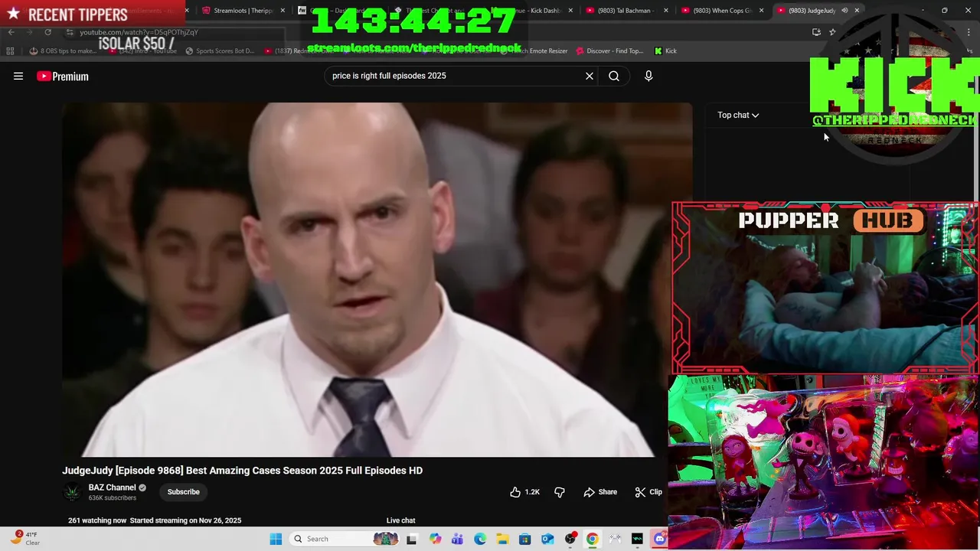Image resolution: width=980 pixels, height=551 pixels.
Task: Open File Explorer from taskbar
Action: click(x=502, y=539)
